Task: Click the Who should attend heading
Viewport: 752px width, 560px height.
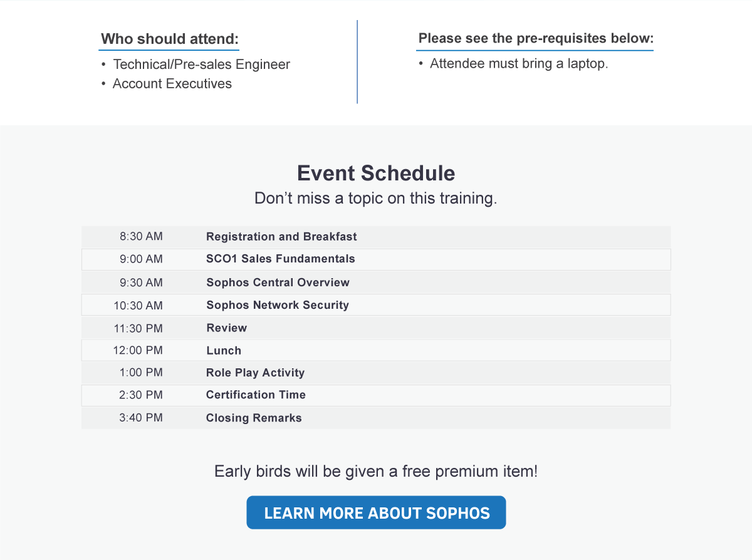Action: tap(170, 39)
